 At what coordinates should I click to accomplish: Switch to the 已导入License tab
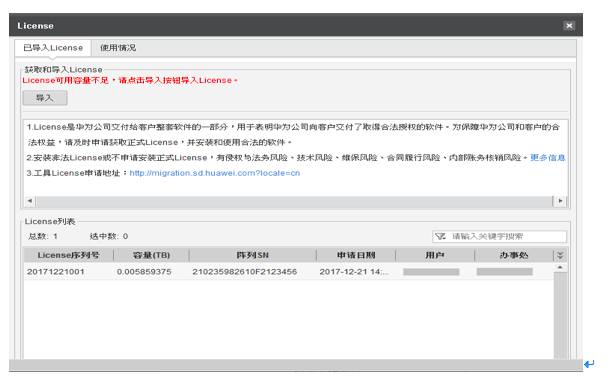point(53,48)
